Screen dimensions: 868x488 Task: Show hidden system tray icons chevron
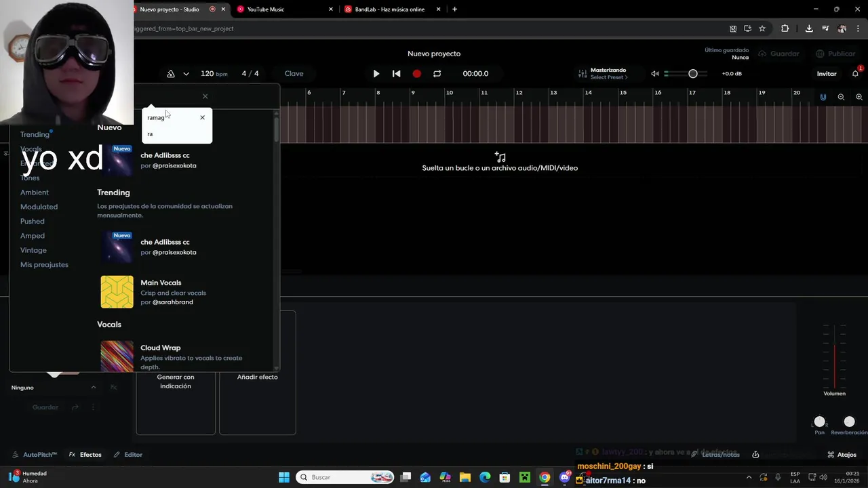coord(749,477)
